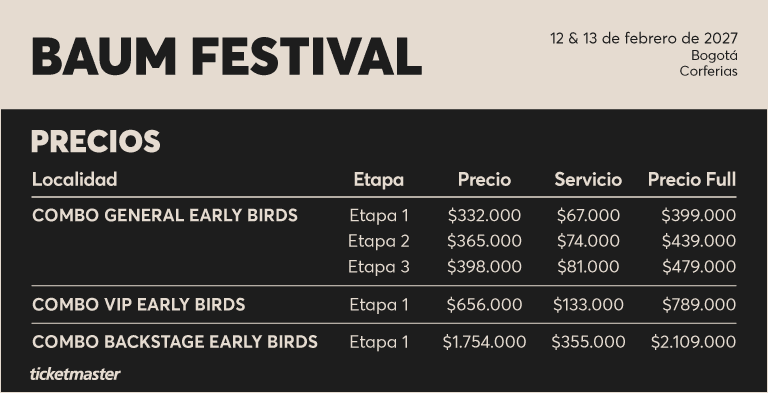Select COMBO GENERAL EARLY BIRDS row label
Image resolution: width=768 pixels, height=393 pixels.
click(x=165, y=216)
